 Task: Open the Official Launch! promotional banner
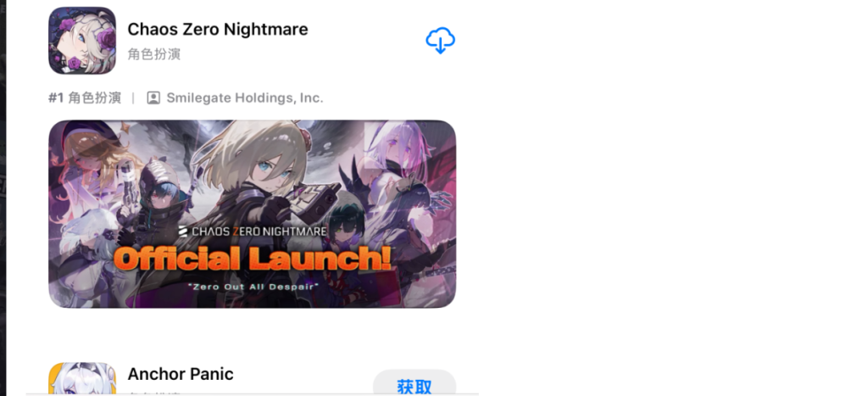(x=252, y=214)
